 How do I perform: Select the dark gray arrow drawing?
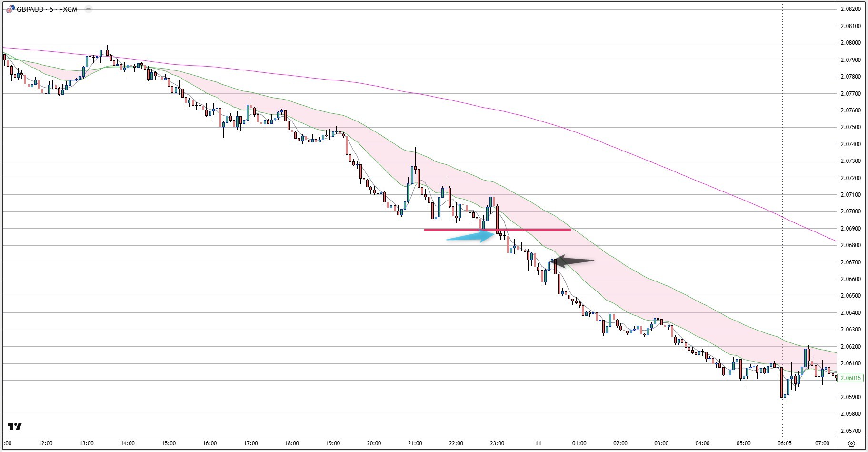pyautogui.click(x=573, y=261)
